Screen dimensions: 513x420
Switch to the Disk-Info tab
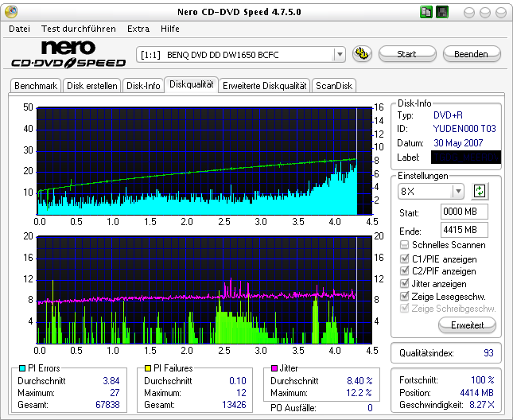(143, 86)
